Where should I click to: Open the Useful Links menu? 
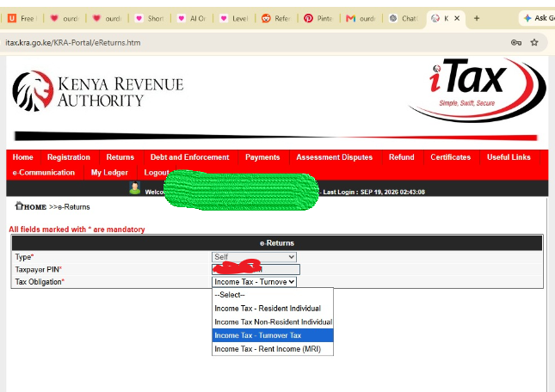(509, 157)
